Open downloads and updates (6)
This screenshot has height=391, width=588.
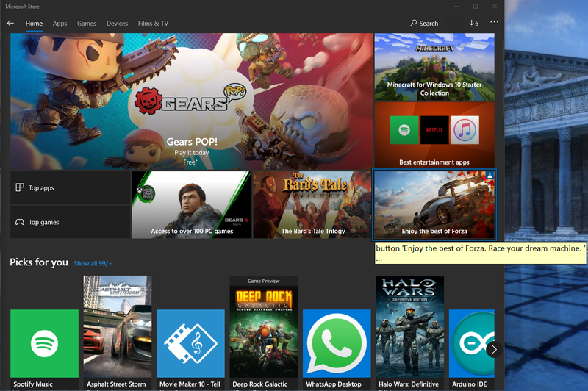point(473,24)
